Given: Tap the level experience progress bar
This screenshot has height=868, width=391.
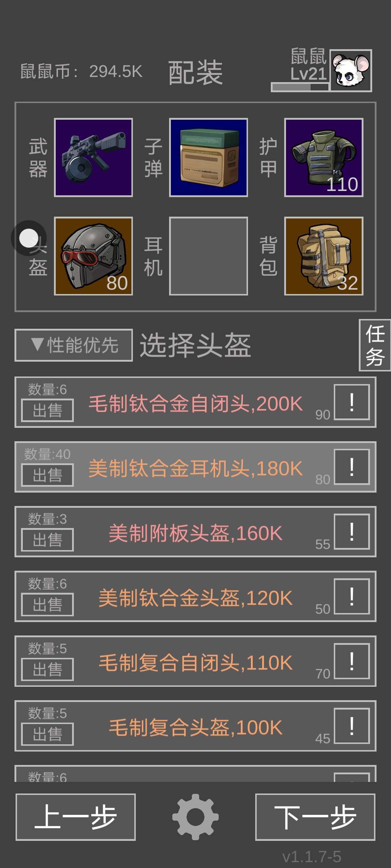Looking at the screenshot, I should point(300,87).
